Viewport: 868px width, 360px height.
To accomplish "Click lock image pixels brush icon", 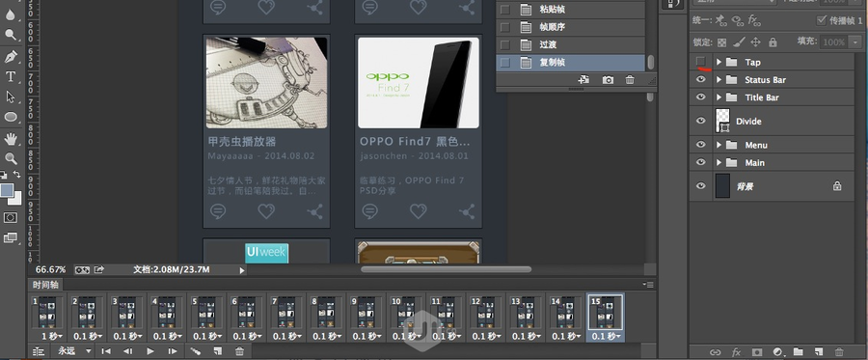I will [739, 42].
